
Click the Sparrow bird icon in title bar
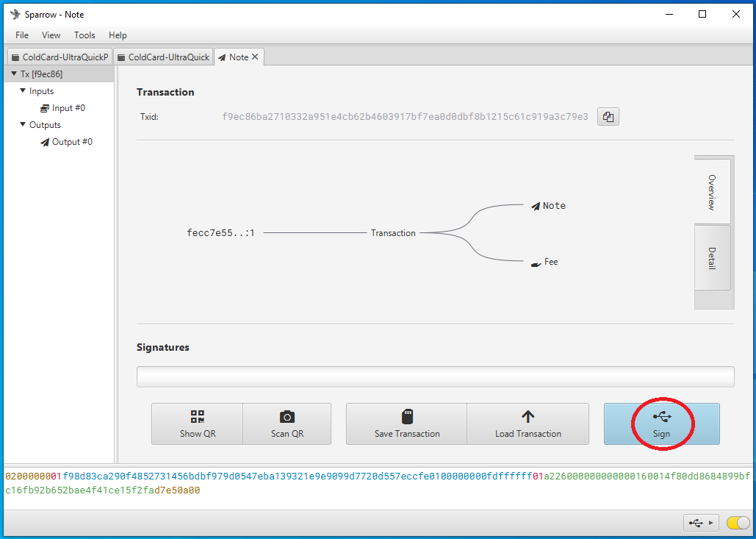click(15, 14)
